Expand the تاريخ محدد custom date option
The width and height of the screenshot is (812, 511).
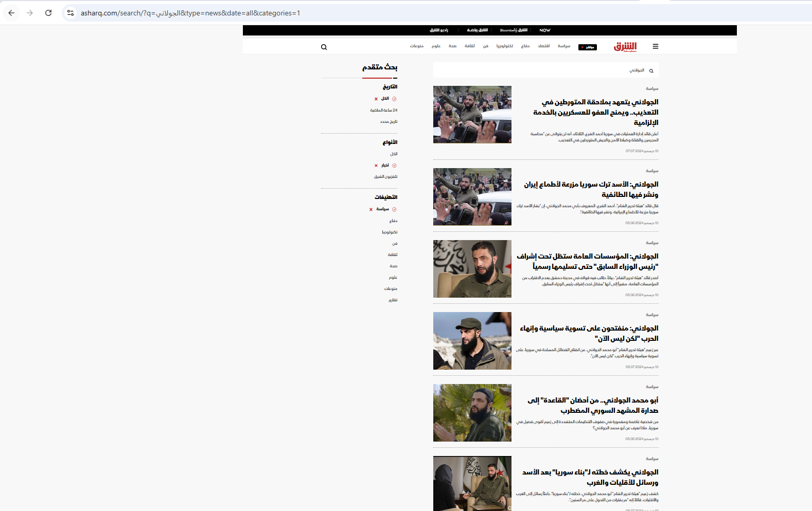389,122
